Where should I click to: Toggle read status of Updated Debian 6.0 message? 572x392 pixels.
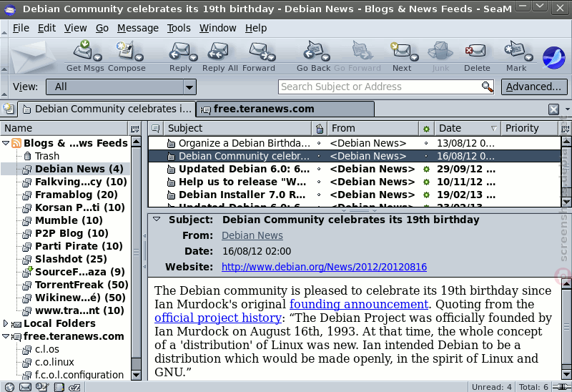[x=426, y=169]
